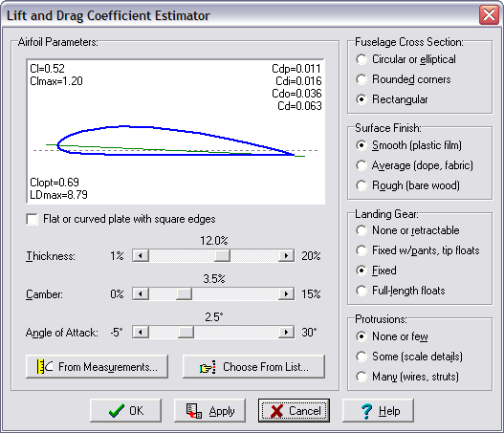Click the ruler icon on From Measurements
The width and height of the screenshot is (504, 433).
45,366
